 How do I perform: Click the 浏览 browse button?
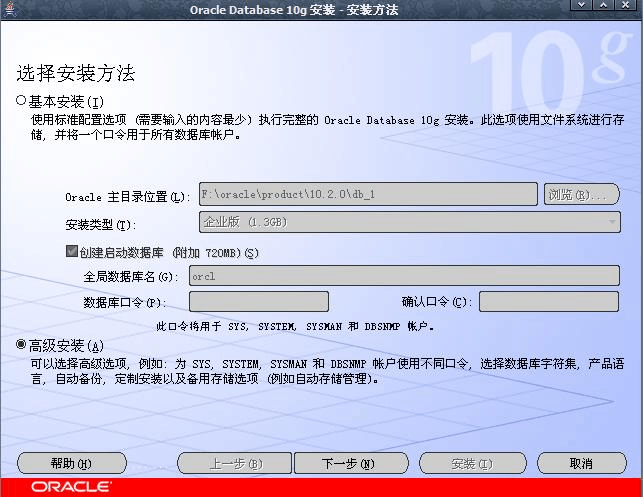(581, 194)
